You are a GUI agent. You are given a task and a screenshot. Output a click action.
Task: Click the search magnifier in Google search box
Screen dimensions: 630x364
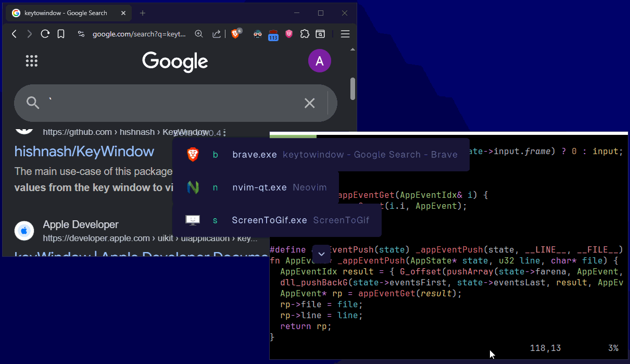[33, 103]
